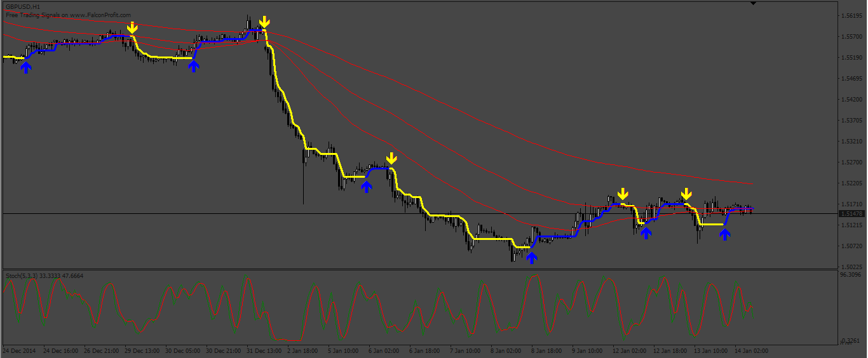The image size is (868, 358).
Task: Click price level 1.50720 on the axis
Action: tap(850, 246)
